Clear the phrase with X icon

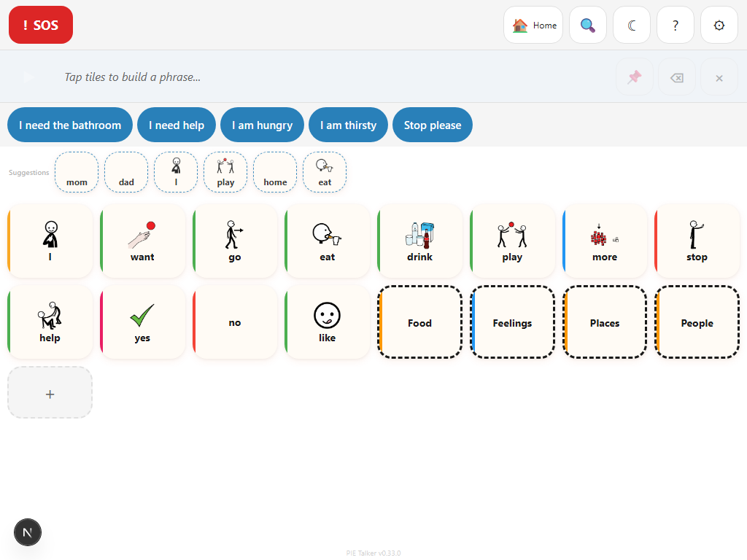719,77
